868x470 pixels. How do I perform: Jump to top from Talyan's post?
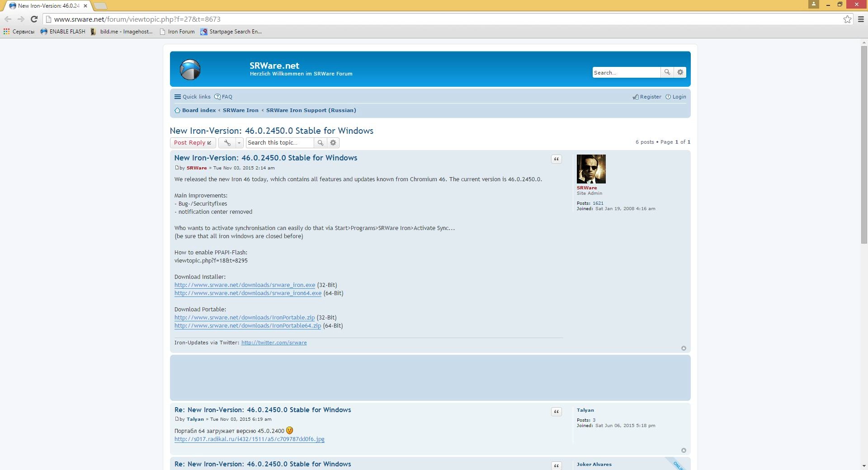coord(684,451)
